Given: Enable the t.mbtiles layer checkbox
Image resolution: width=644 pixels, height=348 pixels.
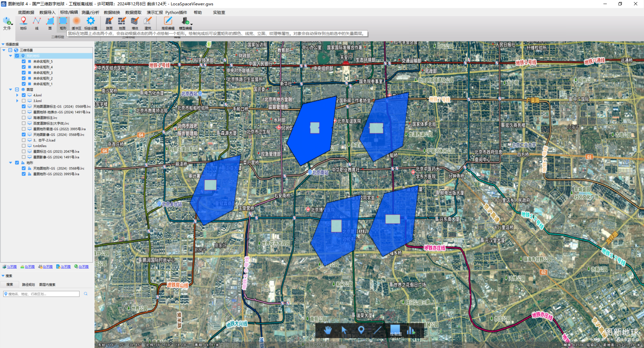Looking at the screenshot, I should click(x=23, y=146).
